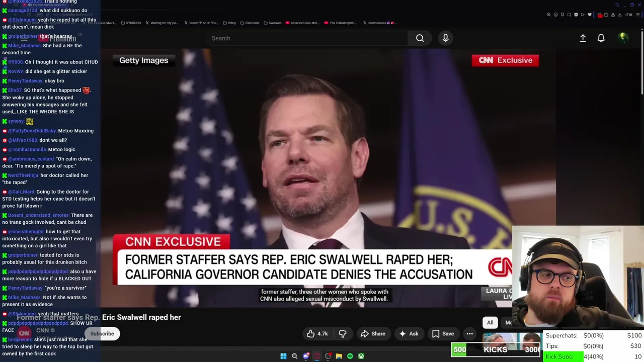
Task: Open the Clavicular bookmark folder
Action: point(250,23)
